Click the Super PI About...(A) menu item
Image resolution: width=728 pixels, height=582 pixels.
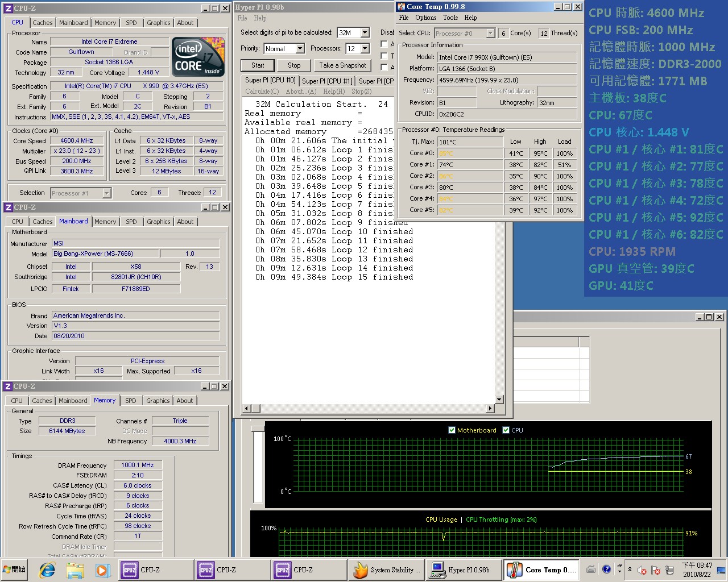click(x=301, y=92)
